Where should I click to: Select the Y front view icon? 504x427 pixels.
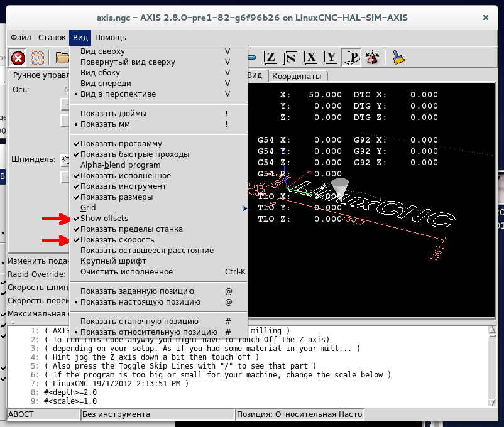(x=331, y=58)
